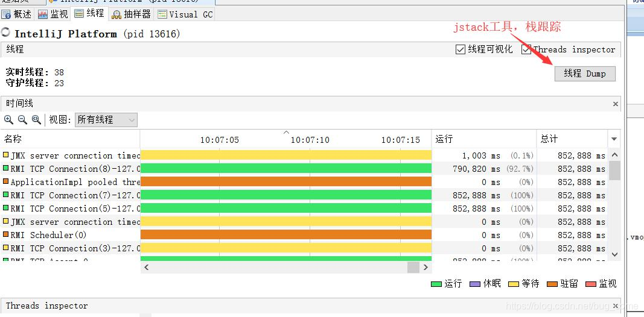Viewport: 644px width, 317px height.
Task: Click the loading spinner icon beside IntelliJ Platform
Action: click(6, 32)
